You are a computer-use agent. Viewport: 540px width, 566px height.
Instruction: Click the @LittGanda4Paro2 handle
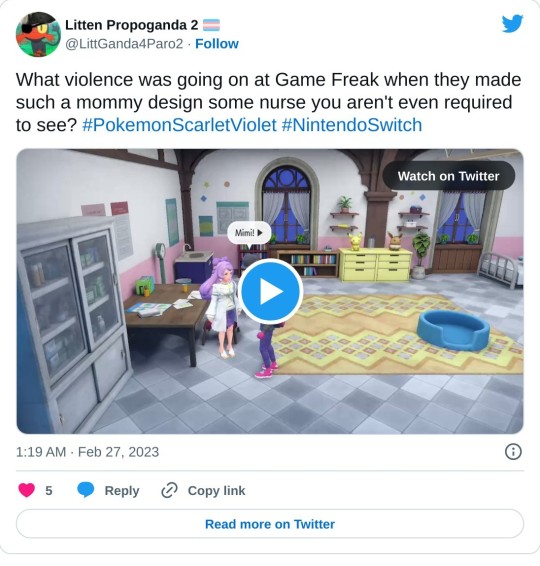tap(124, 44)
